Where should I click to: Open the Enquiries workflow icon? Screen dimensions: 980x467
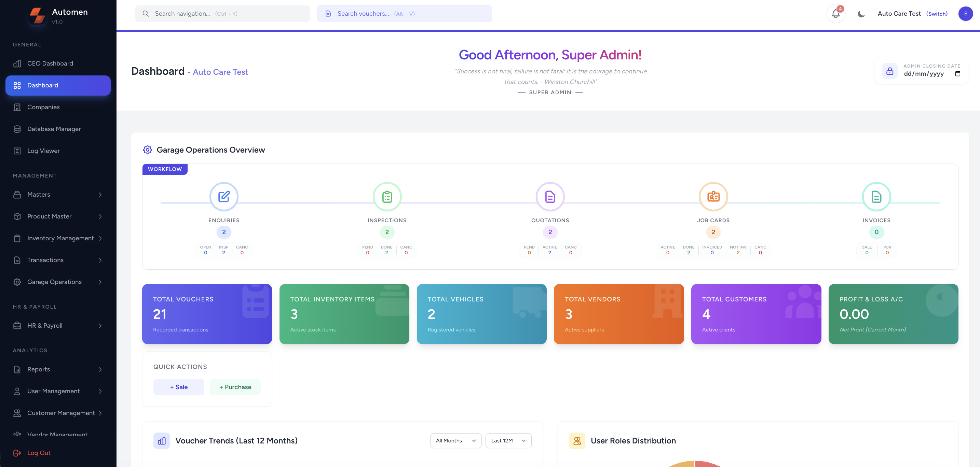point(224,196)
